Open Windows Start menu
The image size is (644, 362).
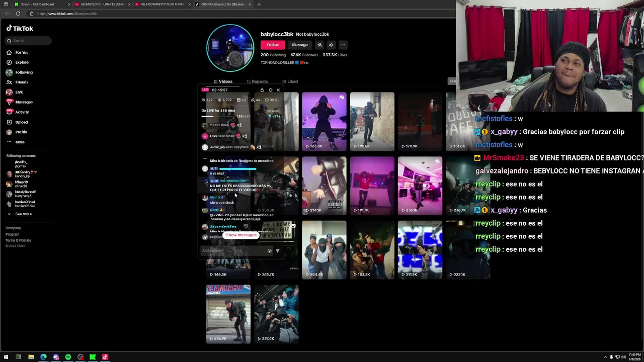click(x=6, y=357)
